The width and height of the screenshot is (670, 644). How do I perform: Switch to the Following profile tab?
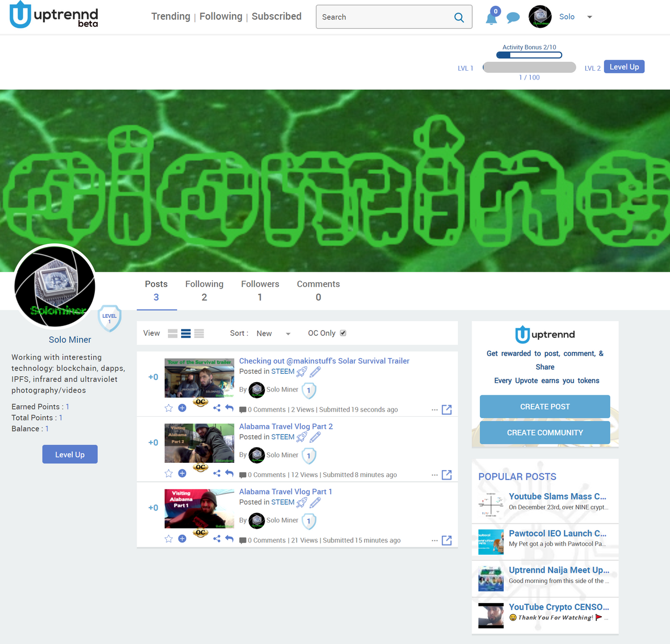(x=204, y=291)
